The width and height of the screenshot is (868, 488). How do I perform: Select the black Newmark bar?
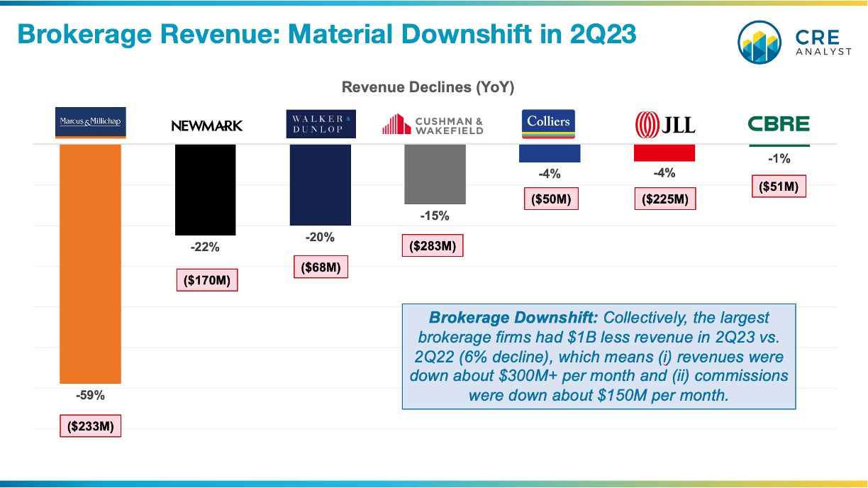tap(205, 189)
